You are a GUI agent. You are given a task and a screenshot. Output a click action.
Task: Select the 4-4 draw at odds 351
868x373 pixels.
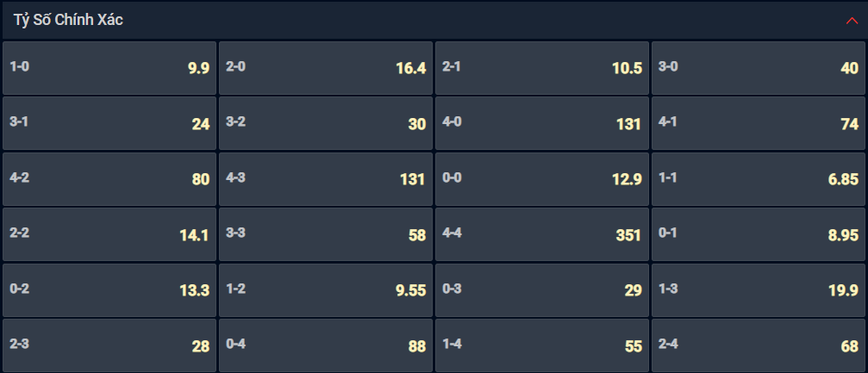click(x=542, y=234)
